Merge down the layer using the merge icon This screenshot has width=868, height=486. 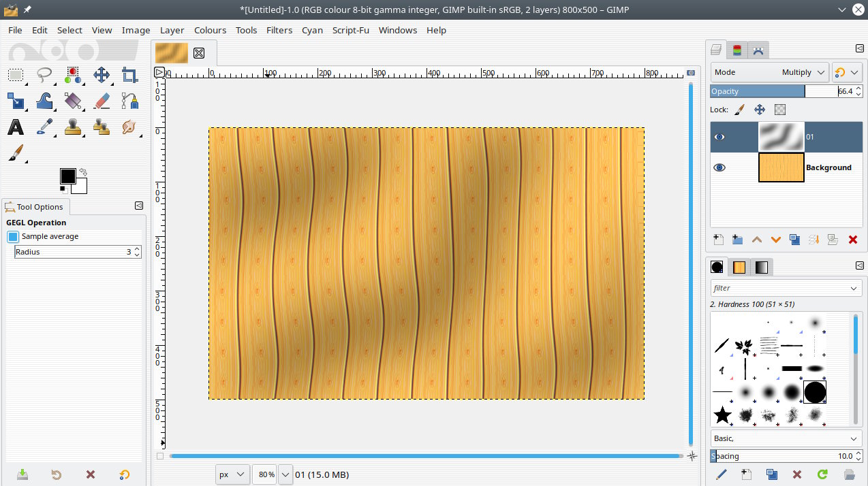click(813, 240)
